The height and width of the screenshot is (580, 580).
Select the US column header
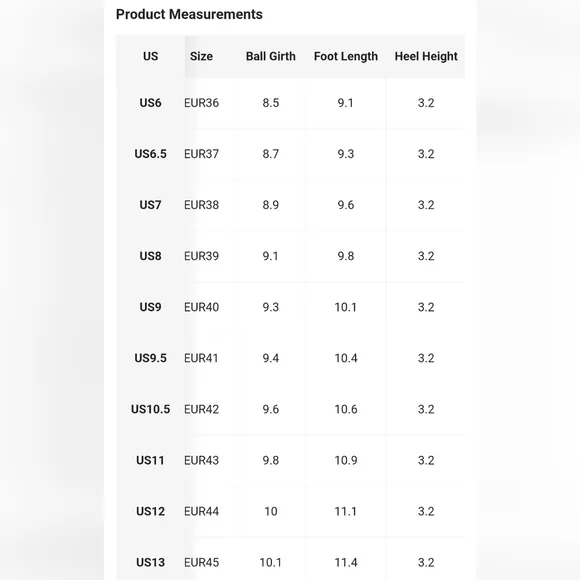pos(150,56)
